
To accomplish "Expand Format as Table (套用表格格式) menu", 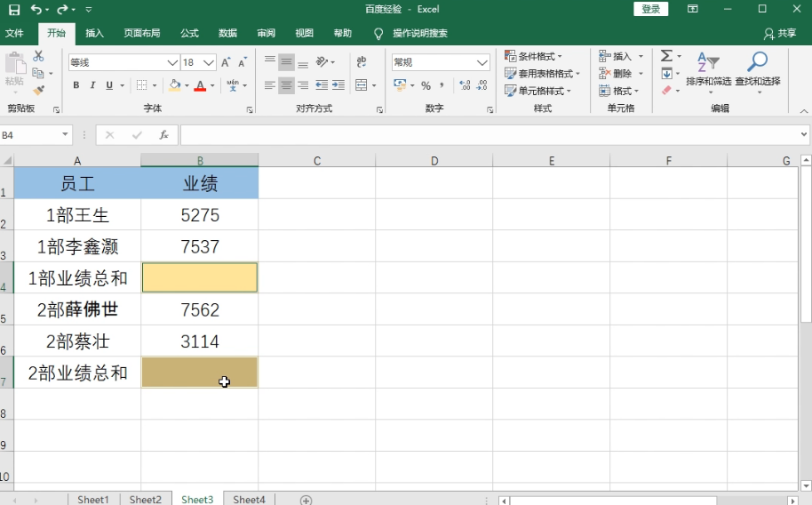I will (x=542, y=74).
